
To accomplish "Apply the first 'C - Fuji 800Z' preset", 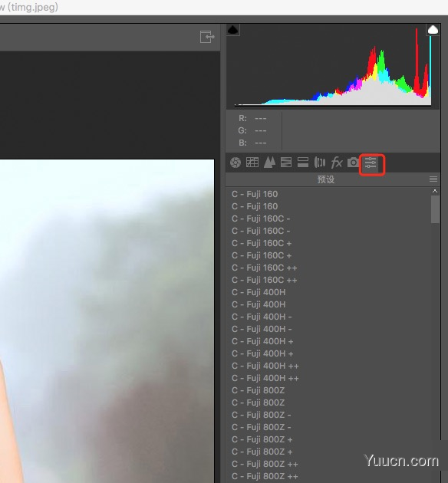I will pyautogui.click(x=258, y=390).
